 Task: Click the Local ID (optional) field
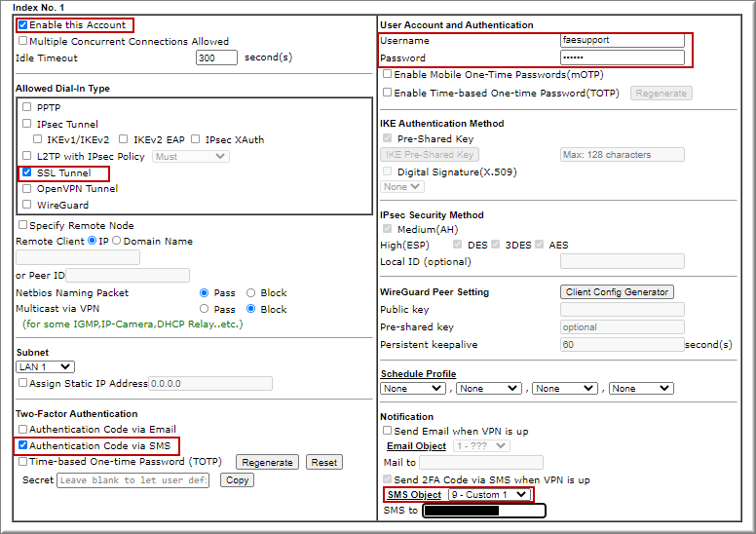tap(623, 261)
